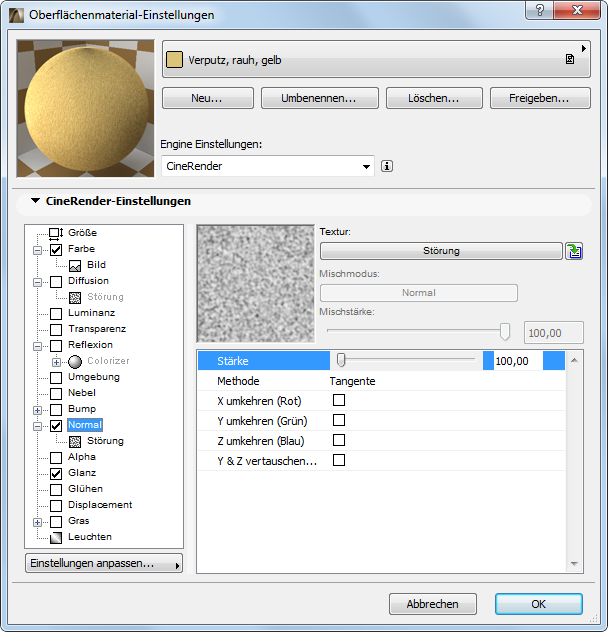
Task: Click the help question mark button
Action: click(539, 10)
